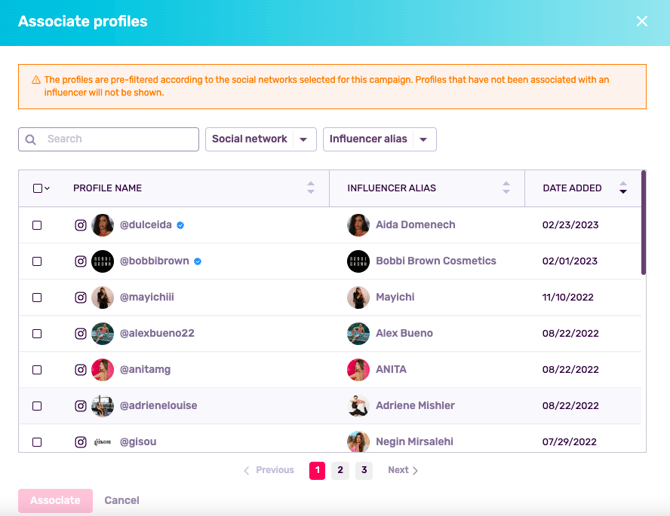The width and height of the screenshot is (670, 516).
Task: Open the select-all checkbox dropdown in header
Action: point(47,189)
